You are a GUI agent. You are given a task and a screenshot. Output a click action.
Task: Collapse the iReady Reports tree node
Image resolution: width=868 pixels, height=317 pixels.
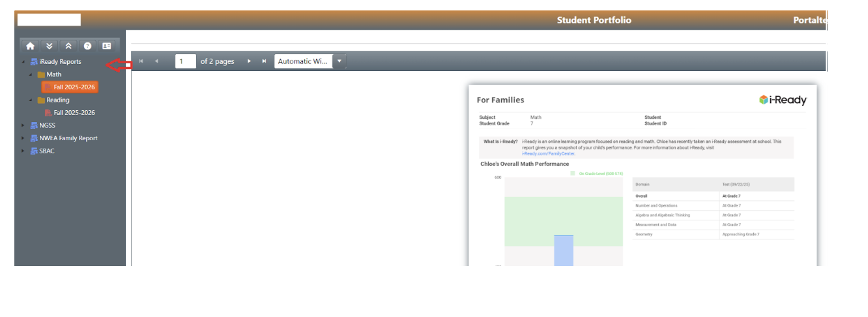point(24,62)
